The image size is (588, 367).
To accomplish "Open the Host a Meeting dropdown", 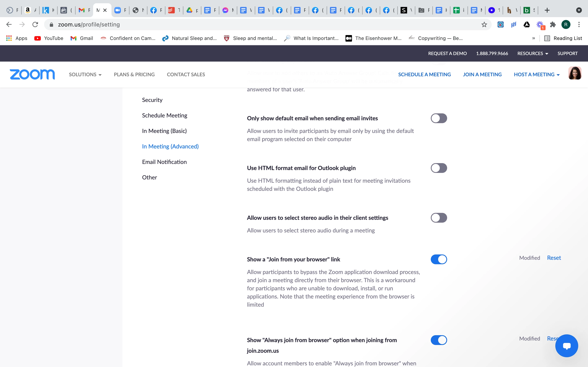I will click(x=537, y=74).
